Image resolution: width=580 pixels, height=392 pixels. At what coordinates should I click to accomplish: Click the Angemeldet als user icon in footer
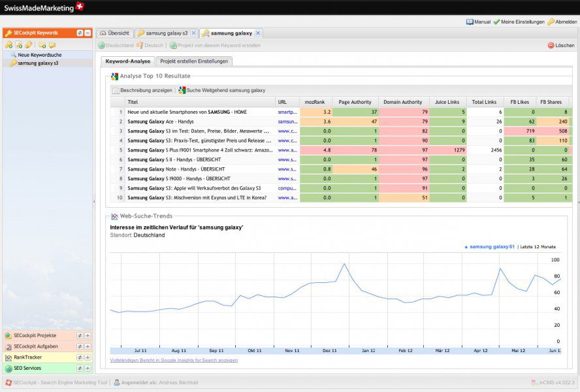tap(117, 382)
